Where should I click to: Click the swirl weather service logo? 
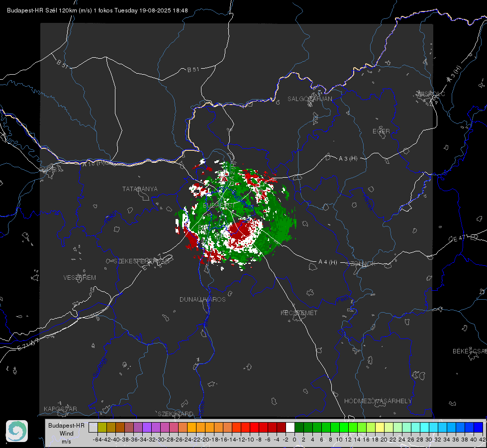coord(17,431)
